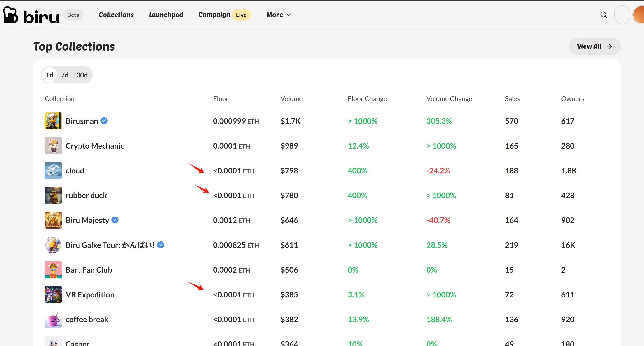Go to the Launchpad page

[x=166, y=15]
